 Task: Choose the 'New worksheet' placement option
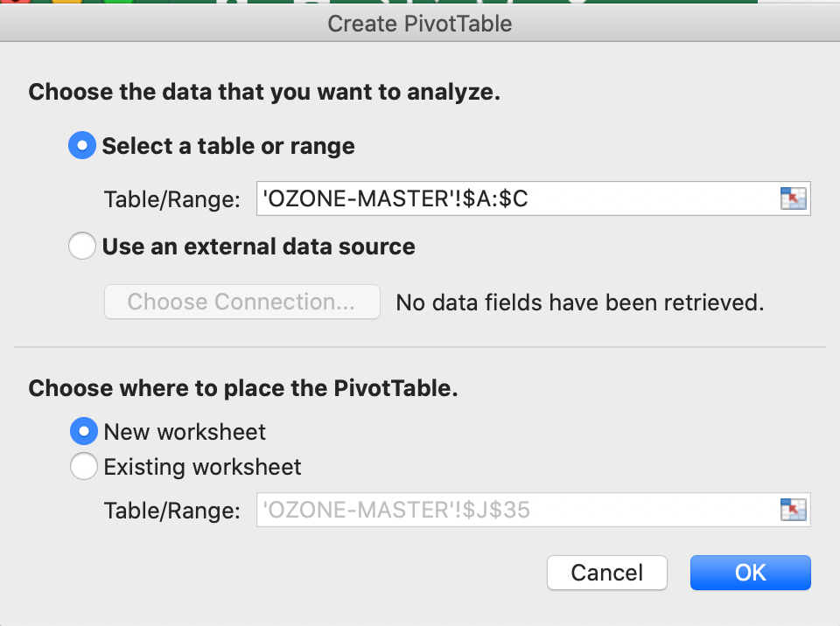[x=84, y=431]
